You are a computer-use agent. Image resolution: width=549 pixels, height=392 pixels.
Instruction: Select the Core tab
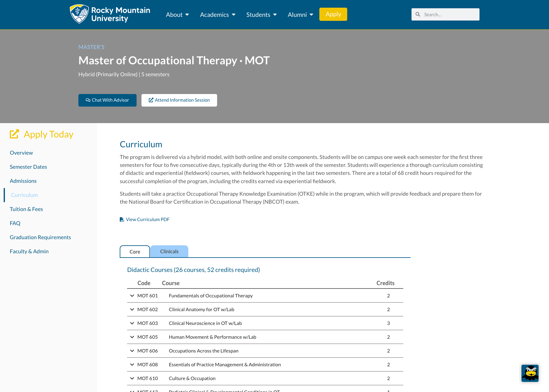point(135,251)
